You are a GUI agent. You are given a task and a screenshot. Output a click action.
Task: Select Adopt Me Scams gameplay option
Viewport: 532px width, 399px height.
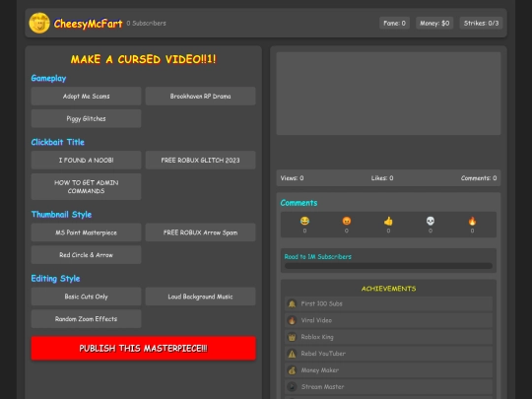coord(86,96)
